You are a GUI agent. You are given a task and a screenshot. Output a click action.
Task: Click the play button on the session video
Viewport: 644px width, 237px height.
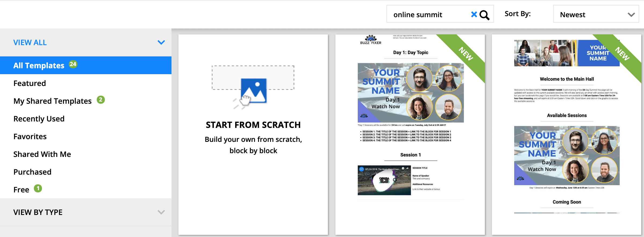point(384,180)
